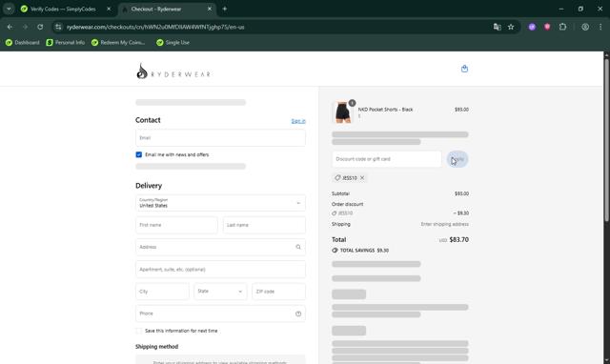Open the Personal Info bookmark

point(66,42)
